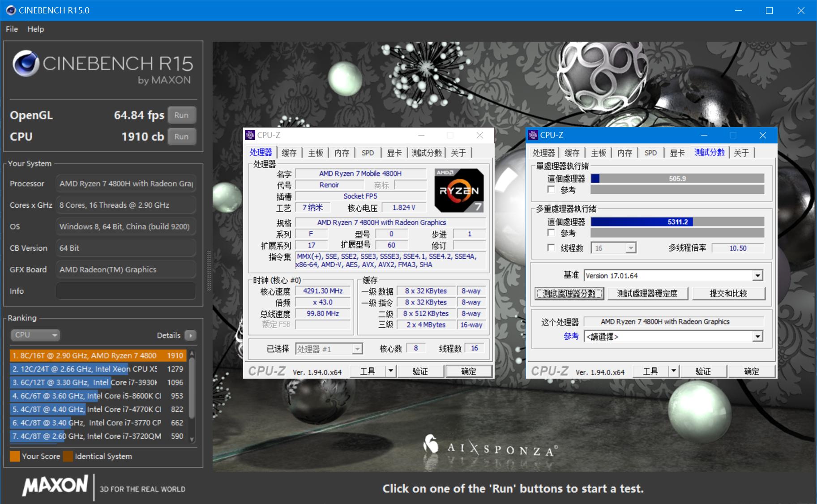Click the orange Your Score legend swatch

[15, 456]
